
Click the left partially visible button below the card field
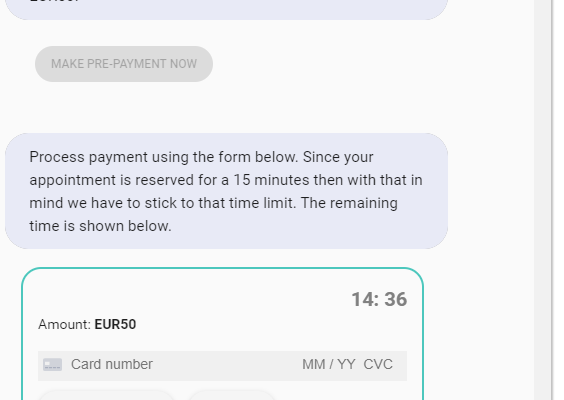point(107,395)
